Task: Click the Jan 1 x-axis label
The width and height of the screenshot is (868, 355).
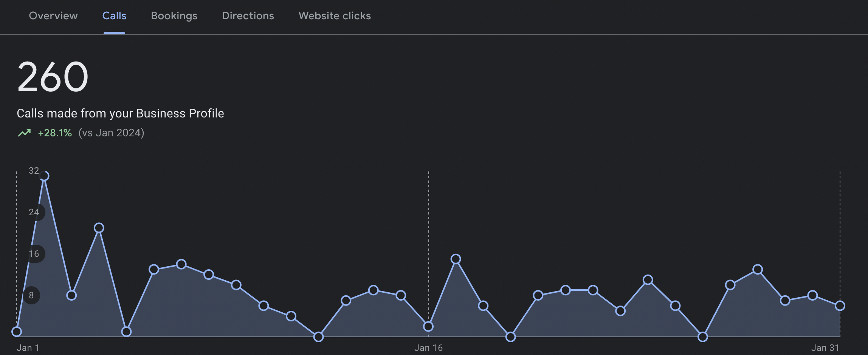Action: click(28, 348)
